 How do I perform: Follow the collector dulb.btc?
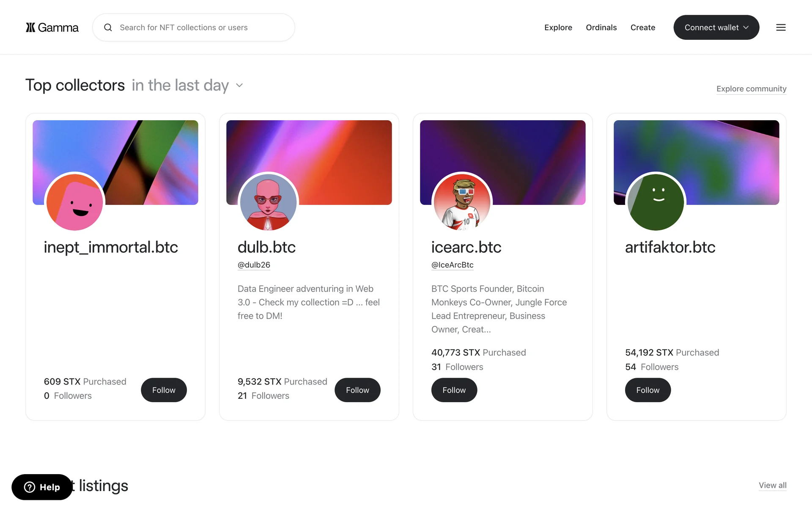(x=357, y=390)
